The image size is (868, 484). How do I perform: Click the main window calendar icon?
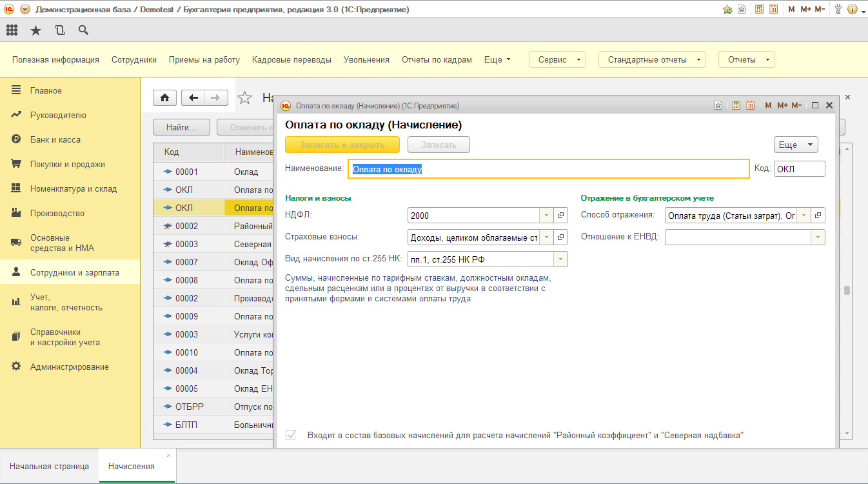click(773, 9)
